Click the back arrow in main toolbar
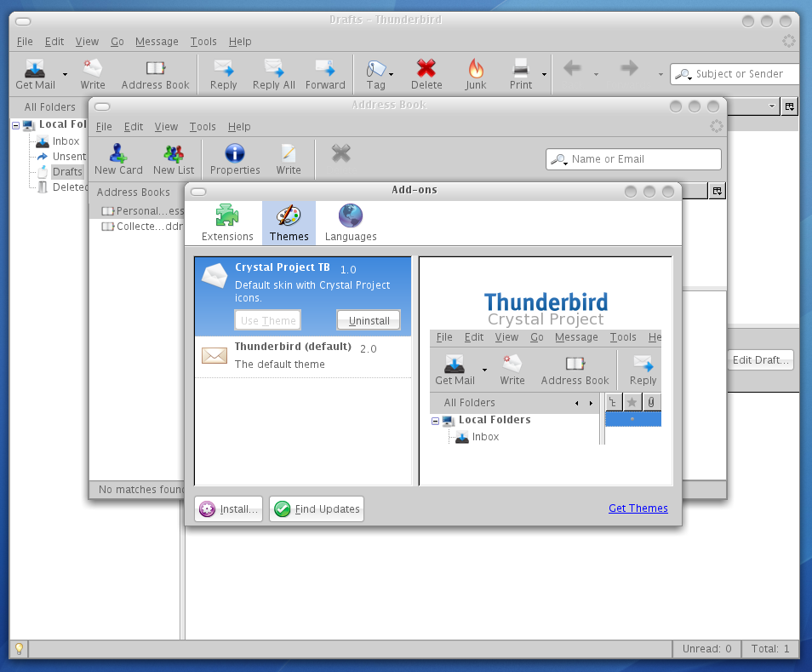The image size is (812, 672). tap(572, 68)
